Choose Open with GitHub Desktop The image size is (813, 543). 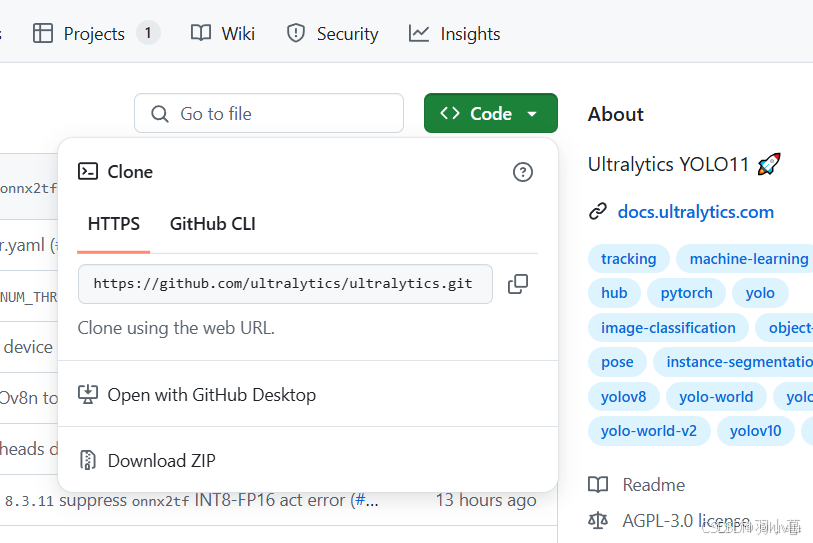tap(308, 395)
